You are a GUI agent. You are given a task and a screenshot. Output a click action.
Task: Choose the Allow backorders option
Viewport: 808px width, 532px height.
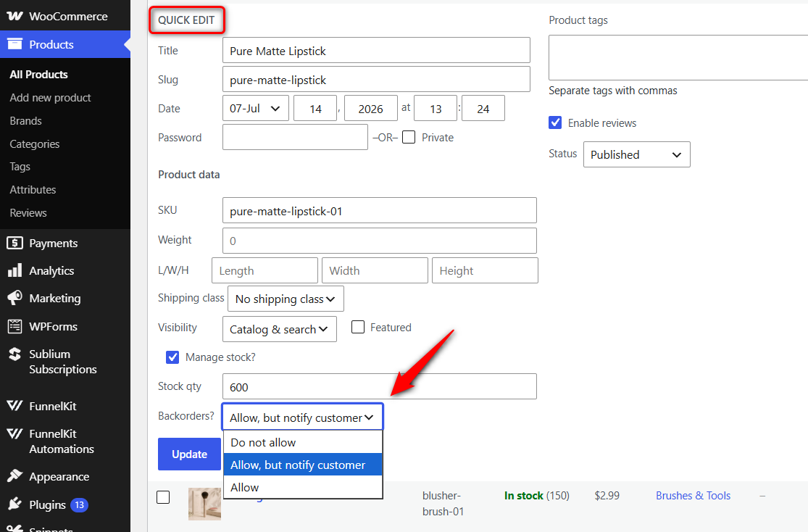[303, 487]
